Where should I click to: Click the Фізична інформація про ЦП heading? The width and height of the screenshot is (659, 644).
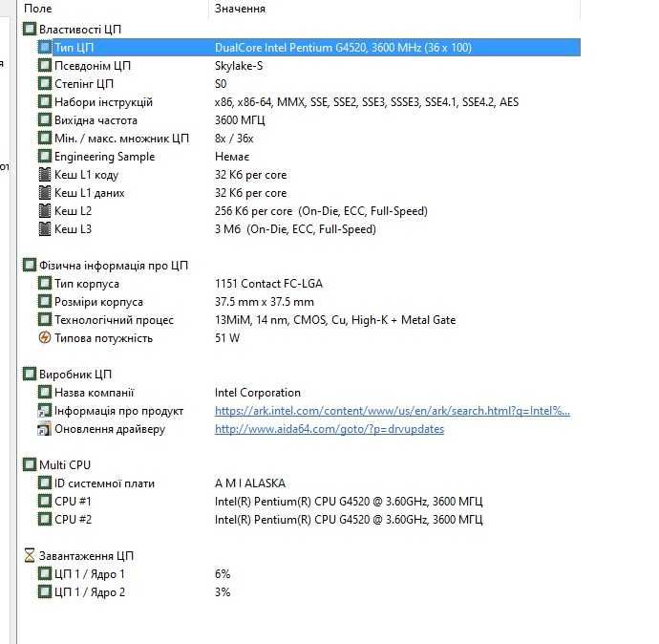coord(114,266)
